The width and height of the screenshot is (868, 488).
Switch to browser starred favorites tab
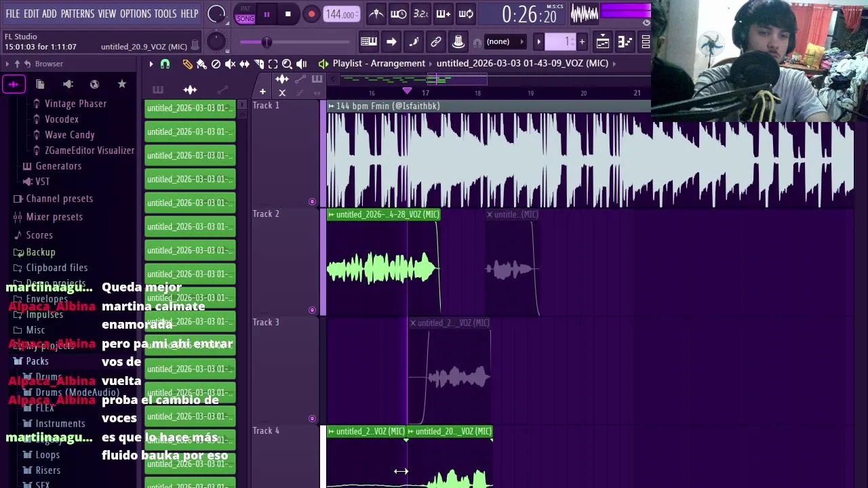pyautogui.click(x=122, y=84)
